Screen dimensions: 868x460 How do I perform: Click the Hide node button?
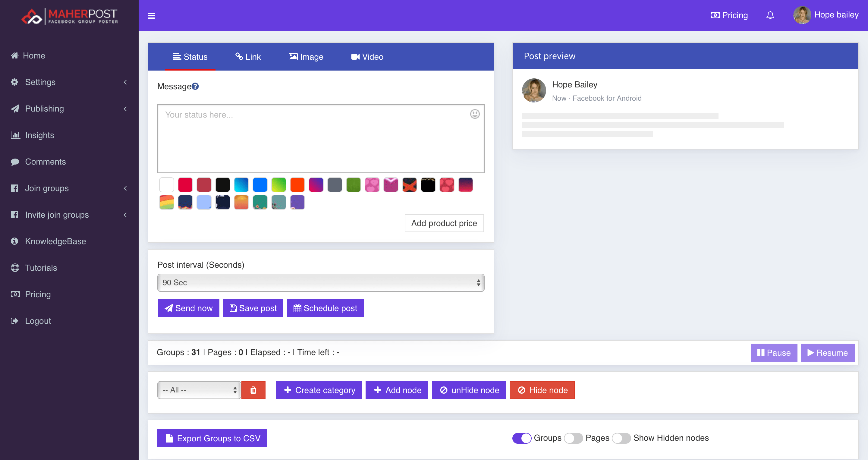pos(542,390)
